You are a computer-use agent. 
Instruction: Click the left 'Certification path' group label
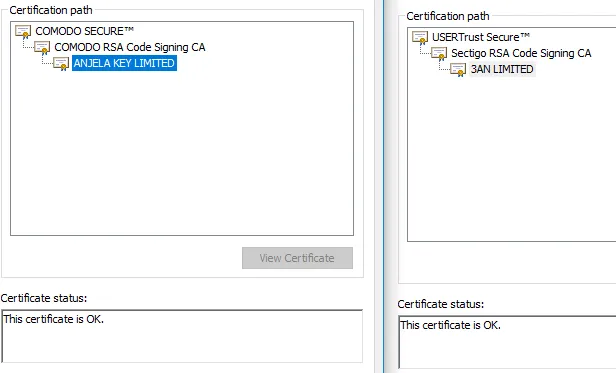click(x=51, y=10)
